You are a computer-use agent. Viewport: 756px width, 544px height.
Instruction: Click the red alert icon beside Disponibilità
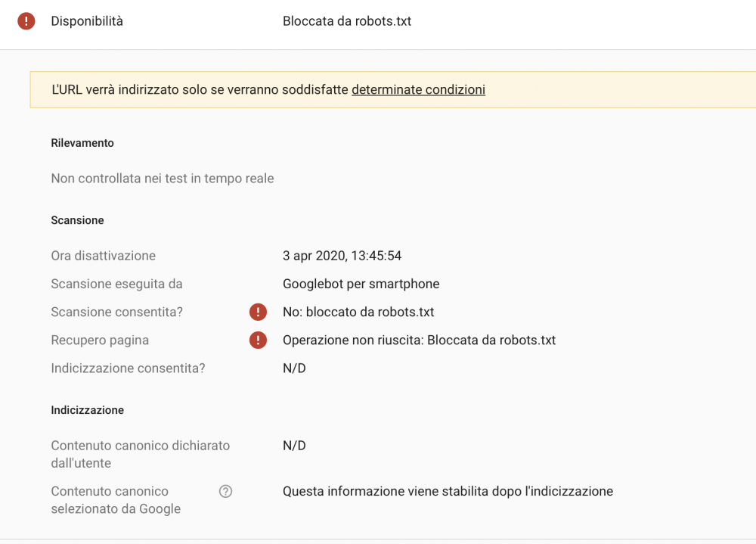click(x=27, y=20)
